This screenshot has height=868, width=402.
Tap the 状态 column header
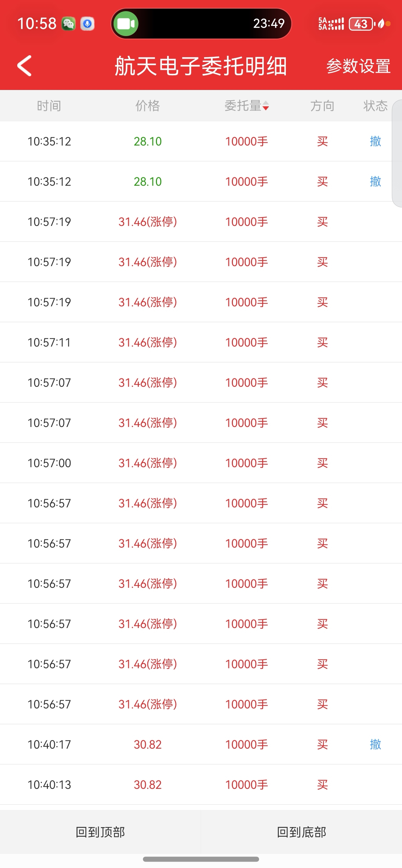coord(375,106)
